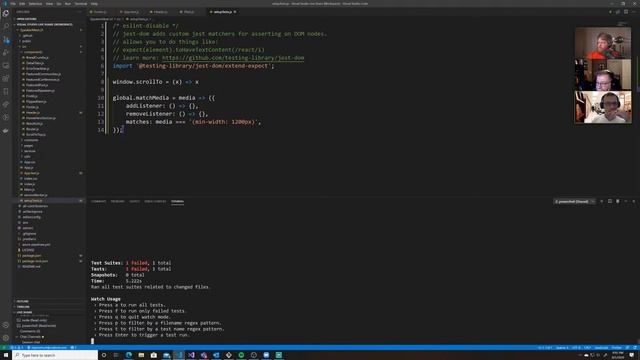Collapse the components folder
This screenshot has height=360, width=640.
(33, 52)
